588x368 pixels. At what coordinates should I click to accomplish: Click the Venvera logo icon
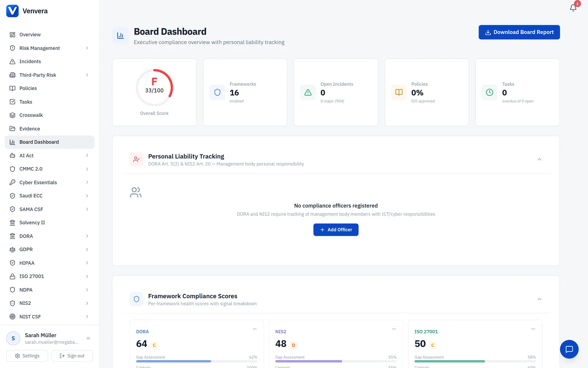coord(13,11)
